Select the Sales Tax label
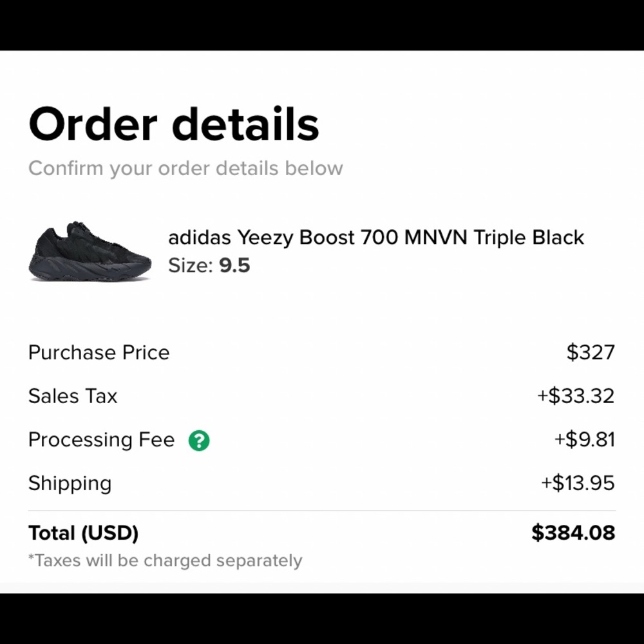The height and width of the screenshot is (644, 644). 72,396
